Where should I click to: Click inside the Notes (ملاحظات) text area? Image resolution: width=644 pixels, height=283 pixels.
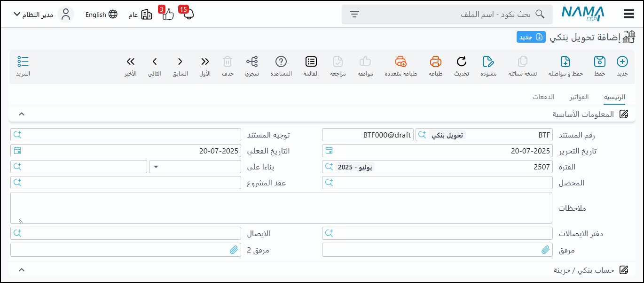(x=281, y=207)
